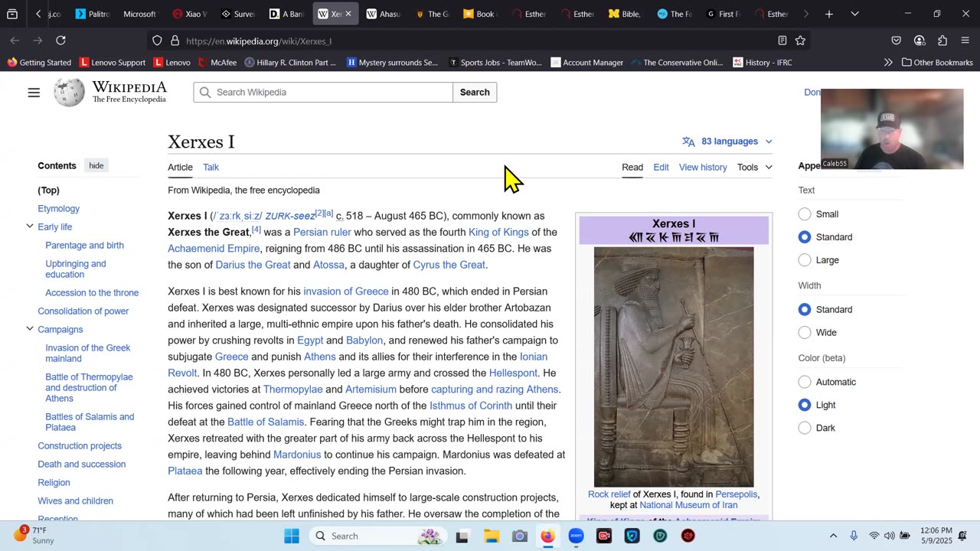The width and height of the screenshot is (980, 551).
Task: Open the Getting Started bookmark
Action: pyautogui.click(x=38, y=63)
